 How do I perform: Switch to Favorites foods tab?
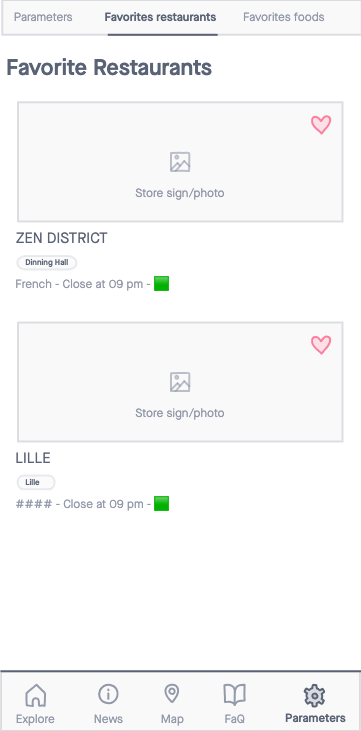284,17
